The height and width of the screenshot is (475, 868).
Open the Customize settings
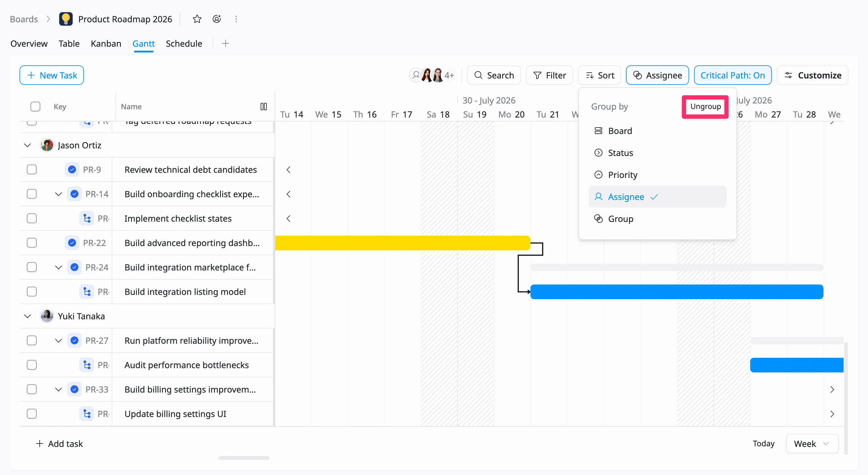pos(812,75)
